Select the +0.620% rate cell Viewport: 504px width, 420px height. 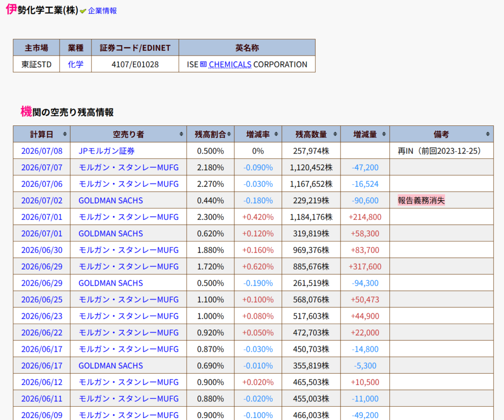tap(258, 267)
